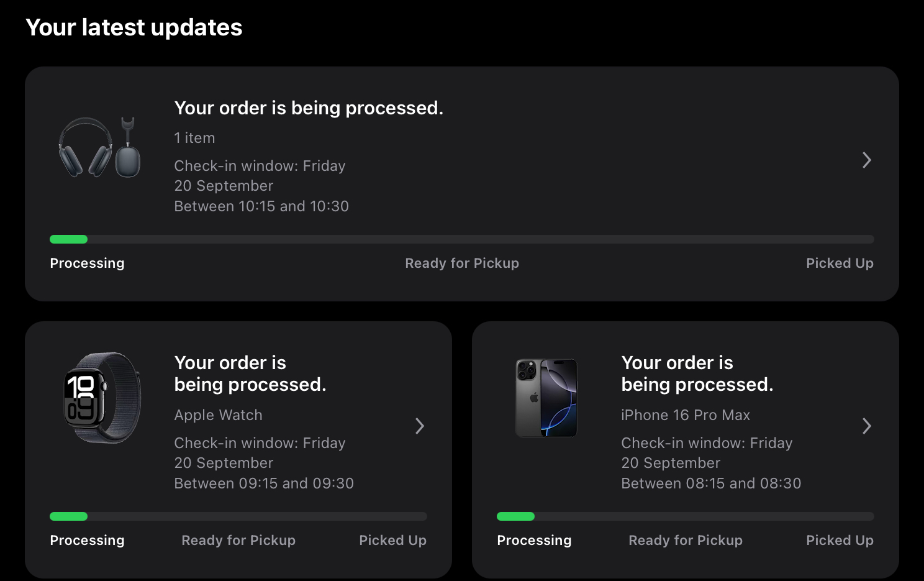Select 'Picked Up' on AirPods order

[840, 263]
